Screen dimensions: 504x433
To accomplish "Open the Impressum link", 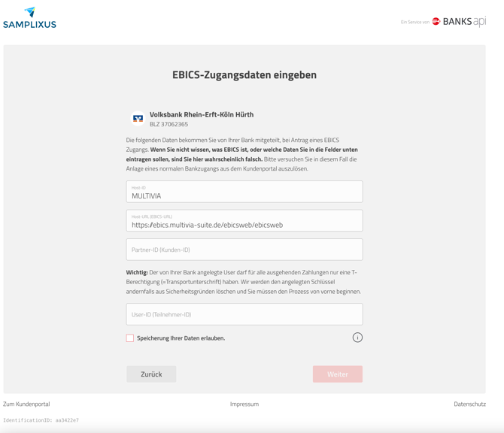I will (x=244, y=404).
